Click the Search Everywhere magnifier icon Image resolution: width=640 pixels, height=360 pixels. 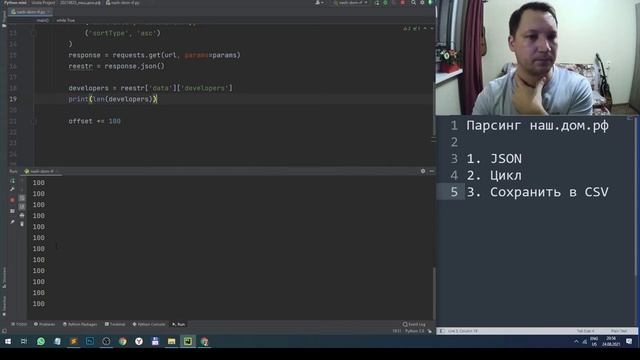(x=413, y=3)
